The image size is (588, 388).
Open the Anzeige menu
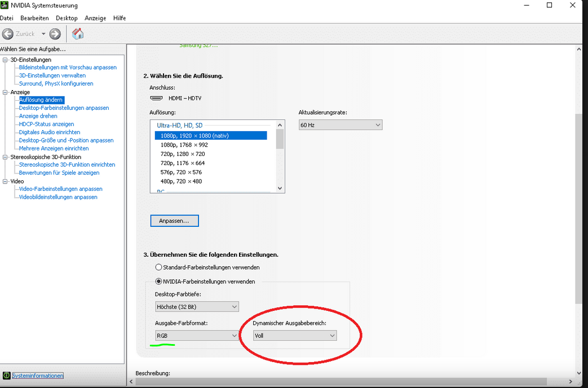point(95,18)
